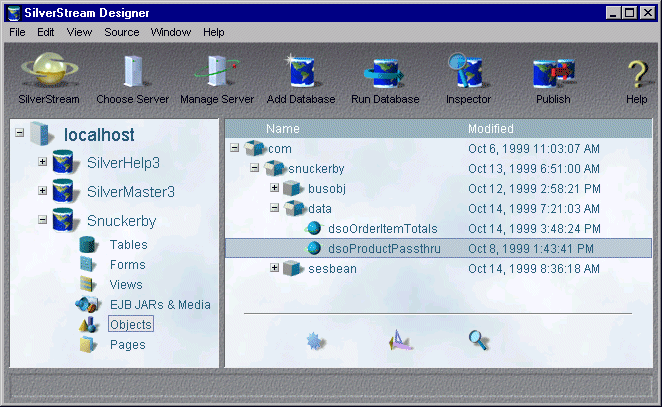
Task: Collapse the snuckerby package node
Action: pyautogui.click(x=254, y=168)
